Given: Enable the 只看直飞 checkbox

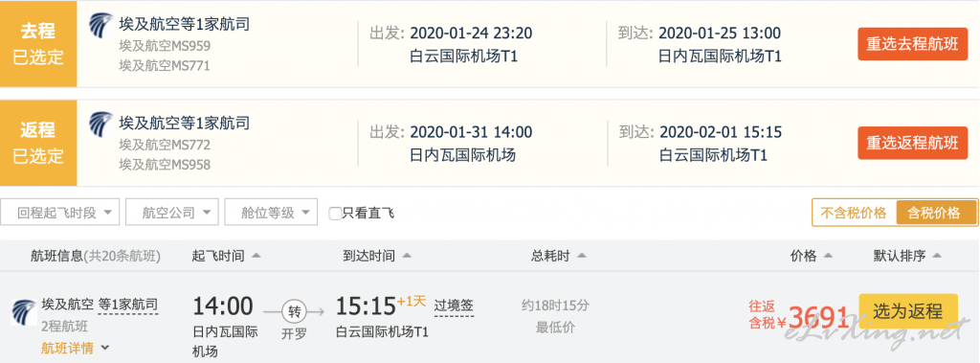Looking at the screenshot, I should point(335,214).
